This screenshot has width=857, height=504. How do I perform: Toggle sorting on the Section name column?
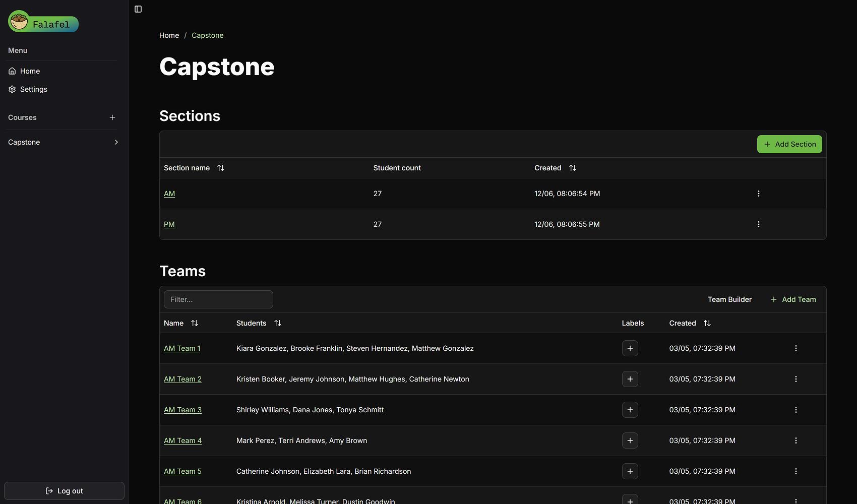(221, 168)
